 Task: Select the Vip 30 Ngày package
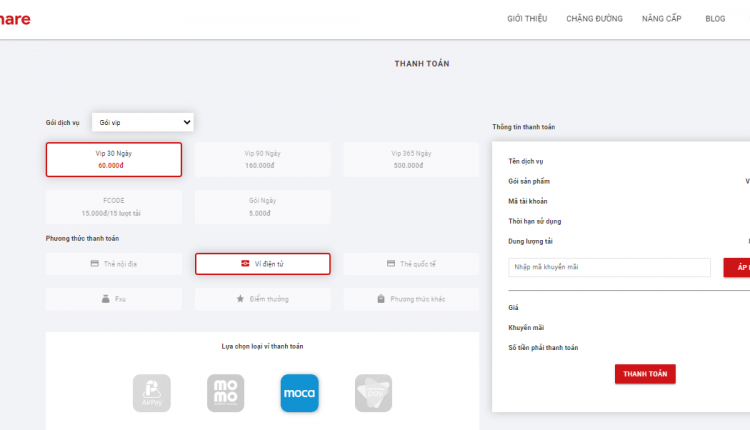pos(114,159)
